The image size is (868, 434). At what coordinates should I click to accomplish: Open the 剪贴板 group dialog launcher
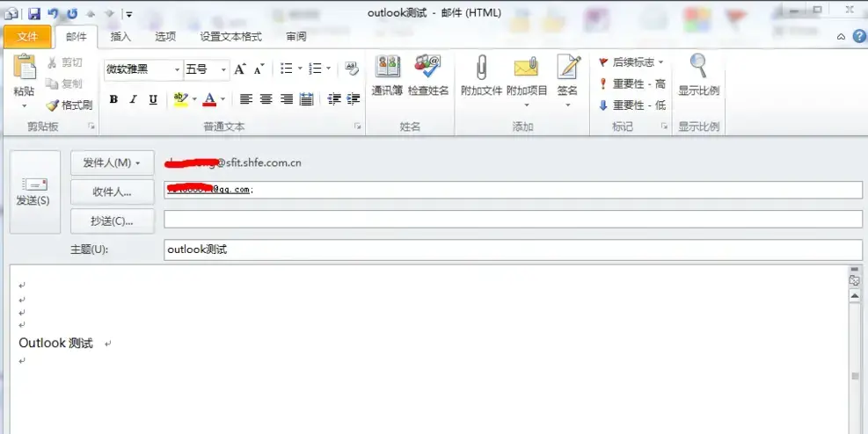coord(91,127)
